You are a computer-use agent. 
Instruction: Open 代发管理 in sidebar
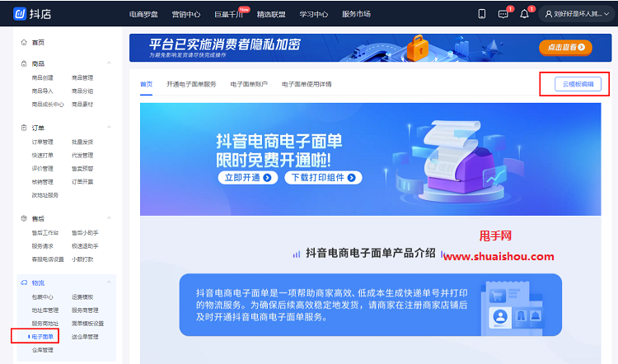click(82, 155)
